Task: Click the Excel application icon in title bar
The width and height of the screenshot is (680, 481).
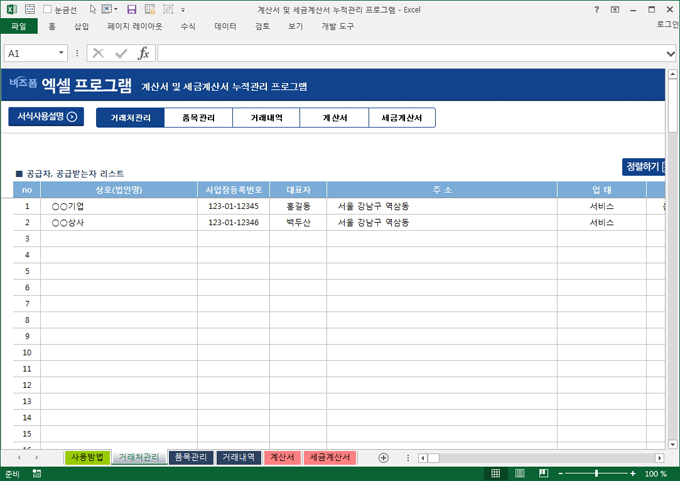Action: point(12,9)
